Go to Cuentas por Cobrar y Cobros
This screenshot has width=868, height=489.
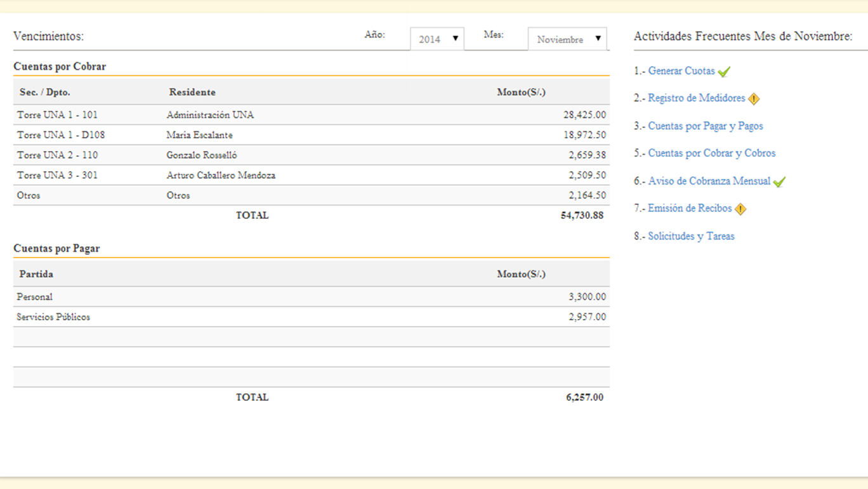[x=711, y=153]
